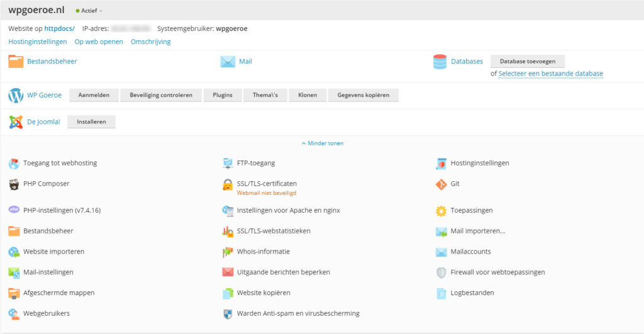The width and height of the screenshot is (644, 334).
Task: Click the Databases stack icon
Action: (x=440, y=62)
